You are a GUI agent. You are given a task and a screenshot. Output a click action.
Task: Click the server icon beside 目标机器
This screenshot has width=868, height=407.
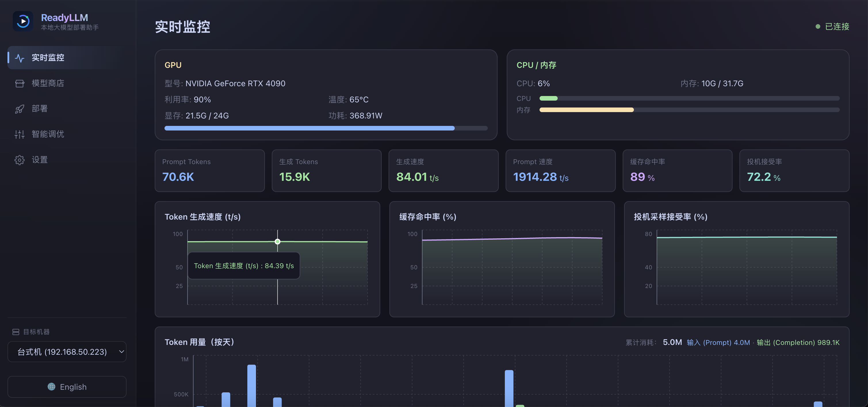coord(16,332)
